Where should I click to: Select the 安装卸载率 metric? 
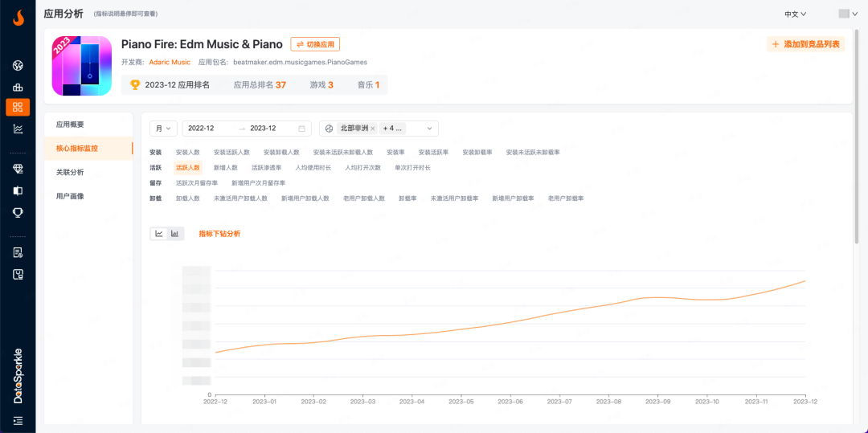(477, 152)
